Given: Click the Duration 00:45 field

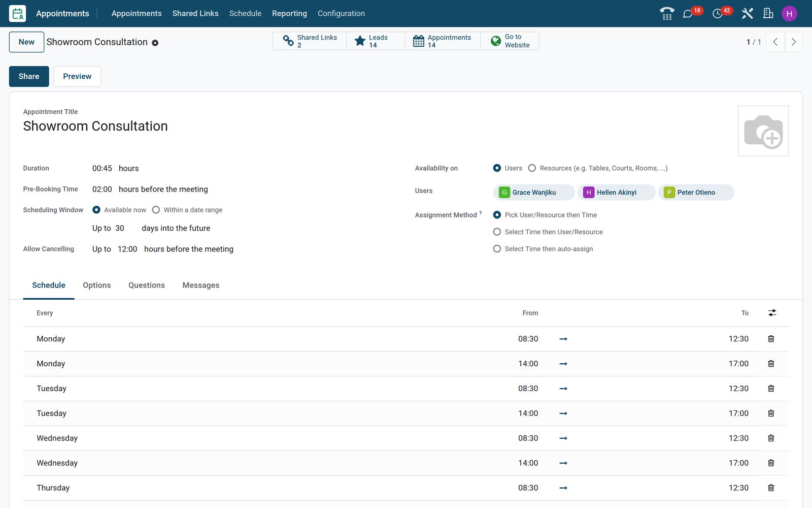Looking at the screenshot, I should click(102, 168).
